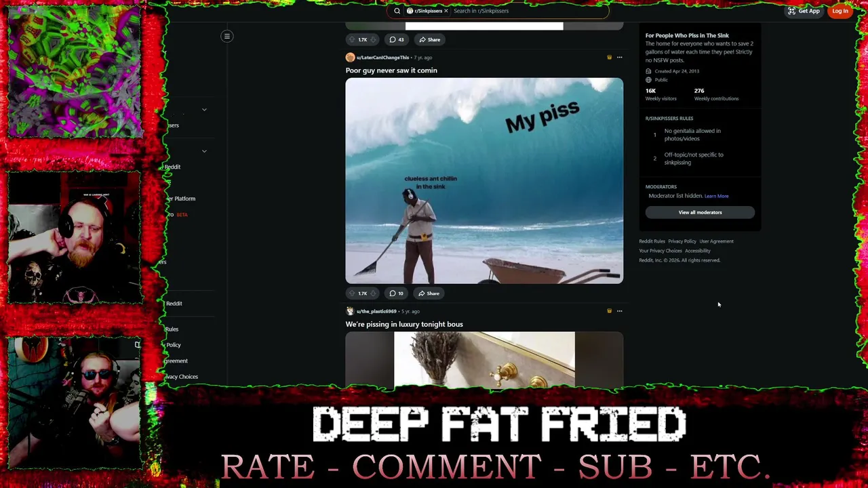Click the '276 Weekly contributions' stat
The height and width of the screenshot is (488, 868).
click(x=716, y=94)
